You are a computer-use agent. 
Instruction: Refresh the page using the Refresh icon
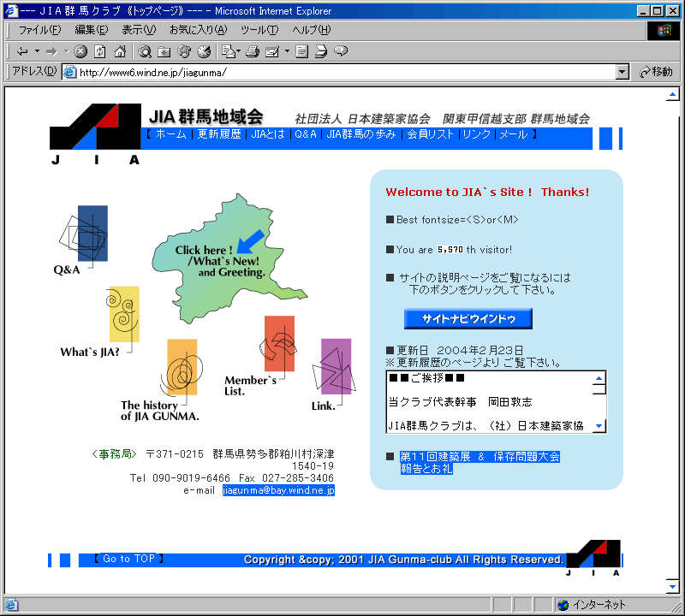100,51
